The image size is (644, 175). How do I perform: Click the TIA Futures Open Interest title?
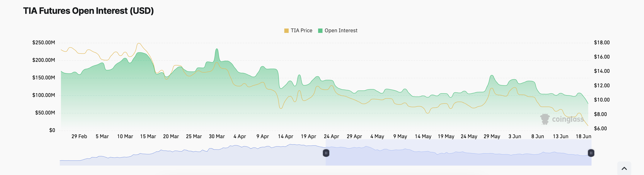pyautogui.click(x=88, y=11)
